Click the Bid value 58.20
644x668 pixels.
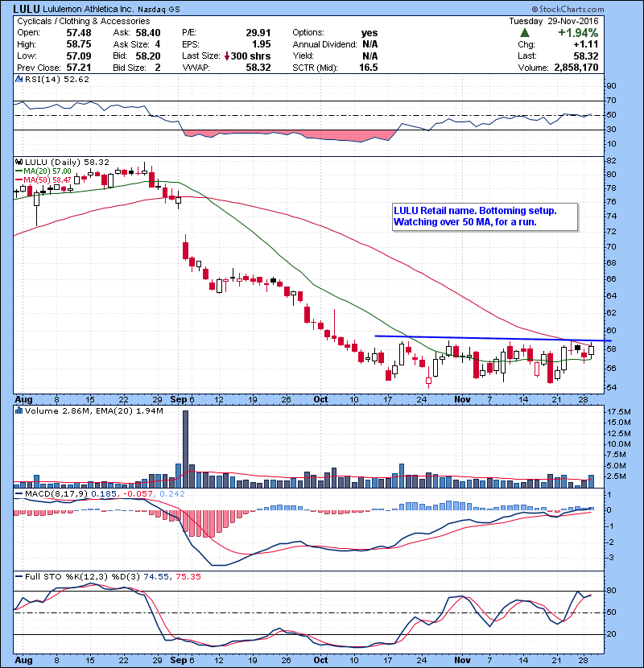[148, 56]
